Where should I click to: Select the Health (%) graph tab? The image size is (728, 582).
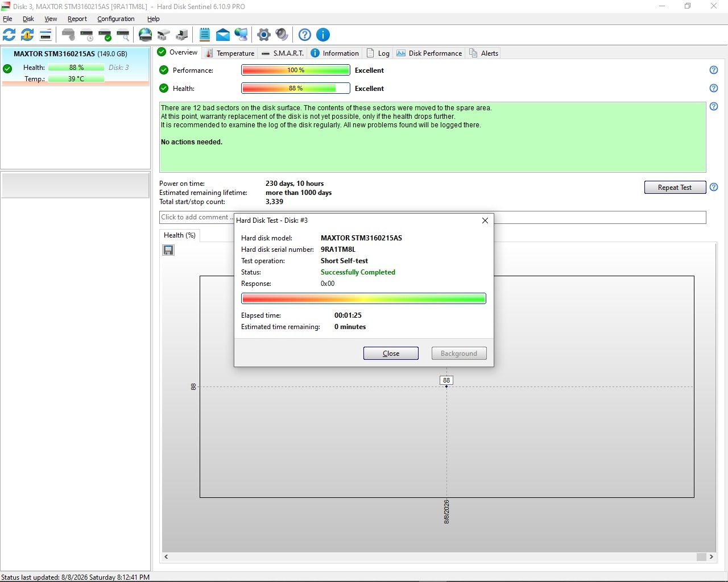point(180,235)
